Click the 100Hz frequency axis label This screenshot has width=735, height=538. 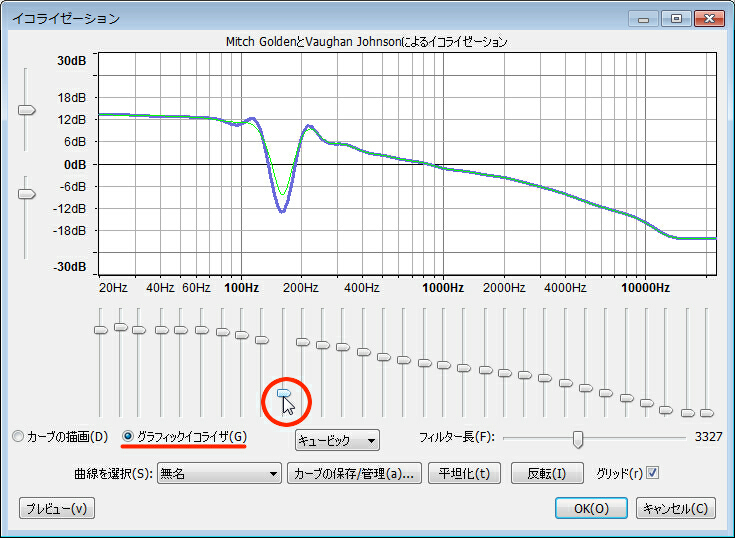(x=241, y=288)
